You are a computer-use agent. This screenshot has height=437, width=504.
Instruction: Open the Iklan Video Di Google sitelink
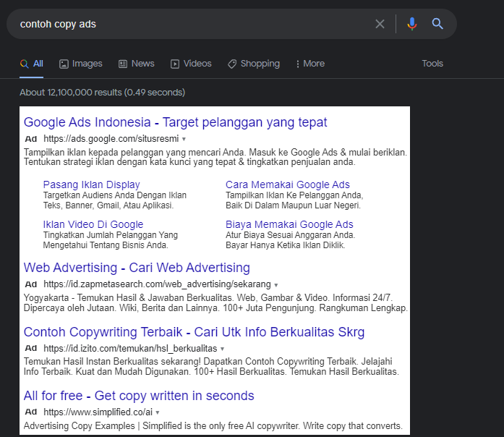click(93, 224)
